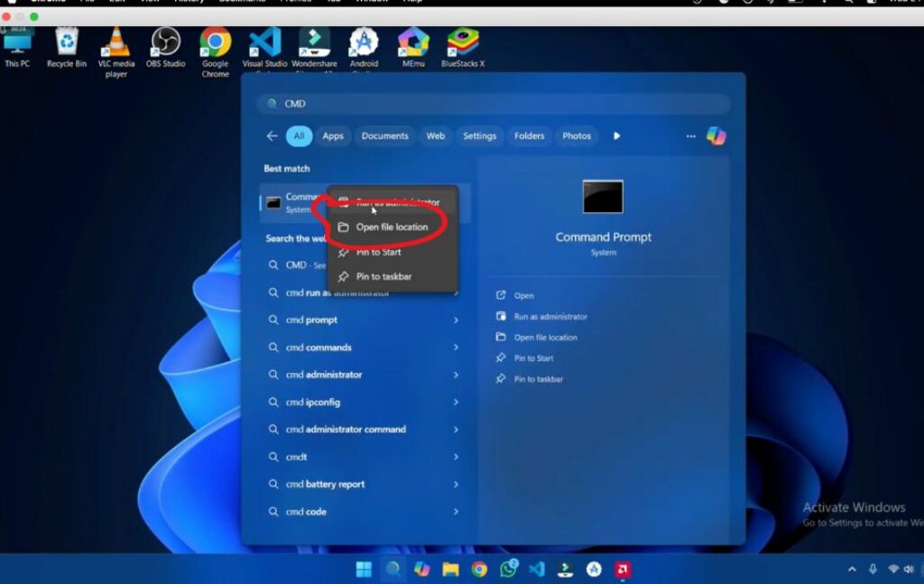The height and width of the screenshot is (584, 924).
Task: Open This PC desktop icon
Action: tap(17, 49)
